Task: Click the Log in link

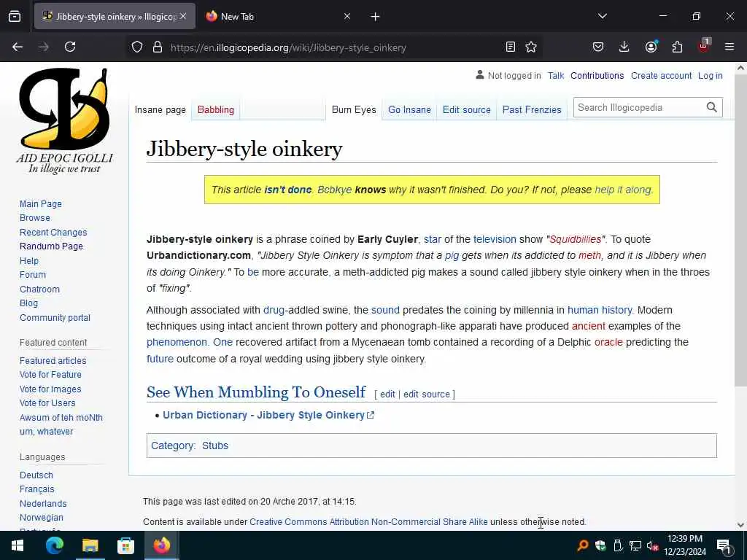Action: pos(711,76)
